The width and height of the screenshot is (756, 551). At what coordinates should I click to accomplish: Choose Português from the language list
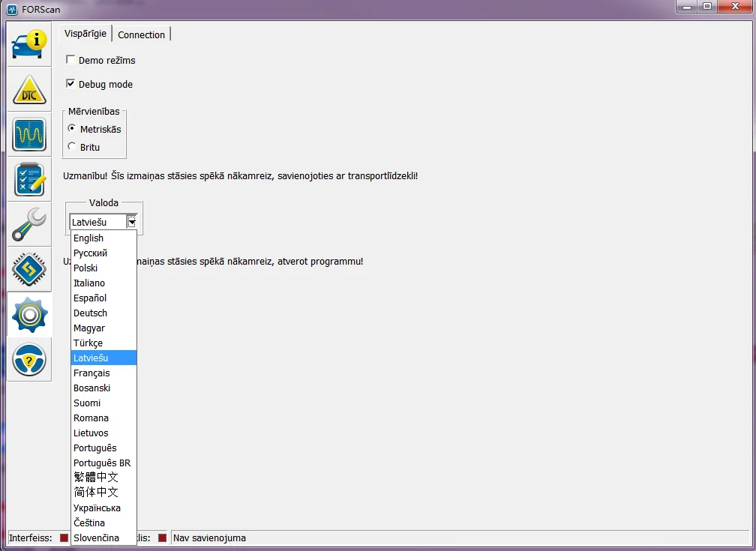coord(103,448)
